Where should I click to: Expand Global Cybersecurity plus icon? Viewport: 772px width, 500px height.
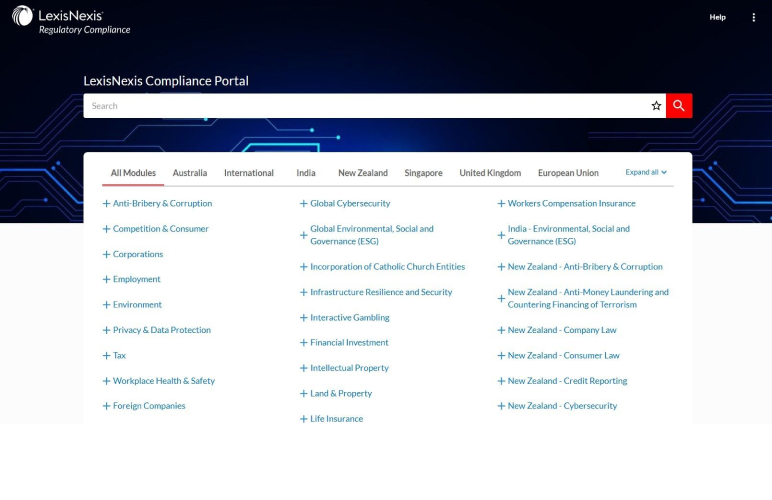click(x=304, y=204)
